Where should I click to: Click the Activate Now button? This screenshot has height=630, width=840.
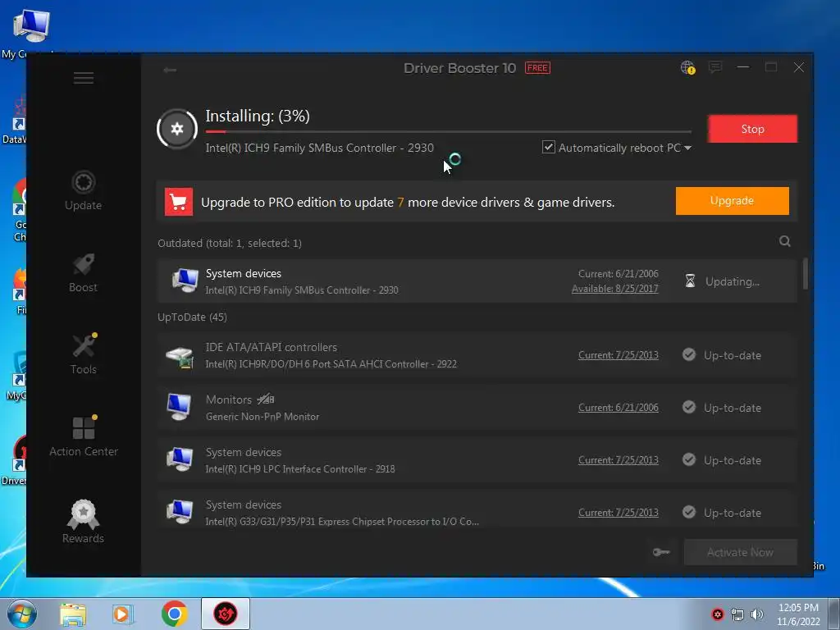(x=741, y=552)
